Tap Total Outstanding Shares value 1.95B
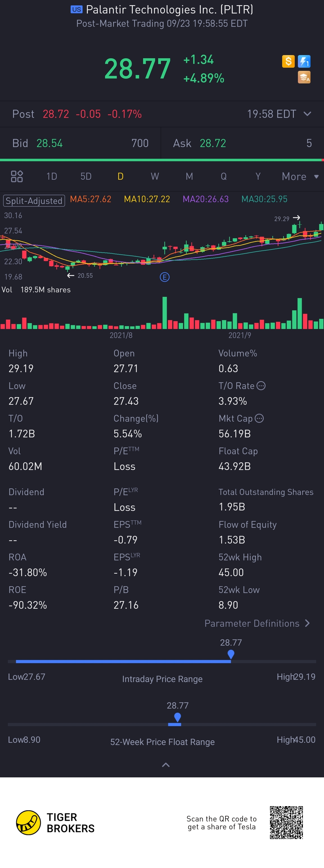Viewport: 324px width, 868px height. [x=232, y=507]
